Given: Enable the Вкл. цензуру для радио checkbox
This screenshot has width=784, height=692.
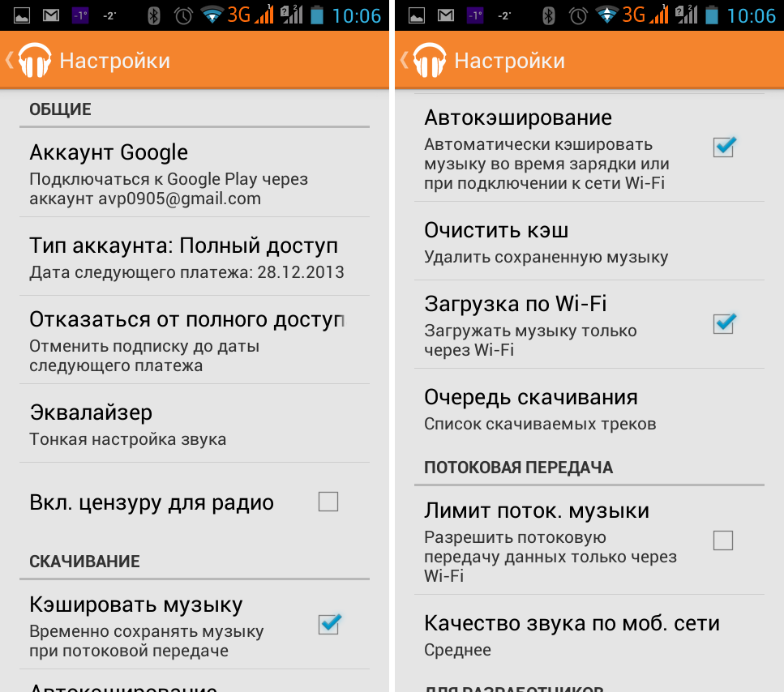Looking at the screenshot, I should pos(328,501).
